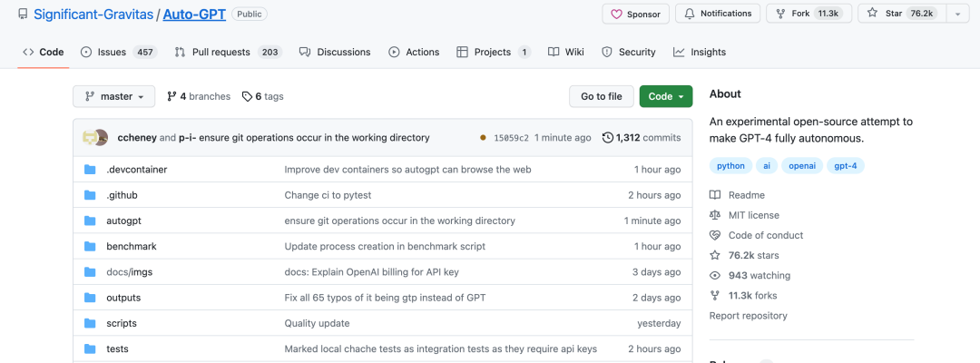
Task: Click Go to file button
Action: click(x=602, y=96)
